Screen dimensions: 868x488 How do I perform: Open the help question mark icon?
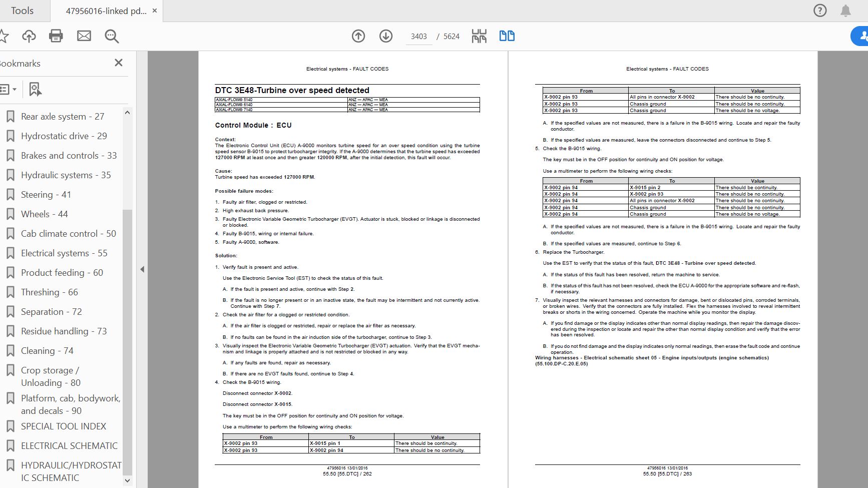(x=820, y=11)
